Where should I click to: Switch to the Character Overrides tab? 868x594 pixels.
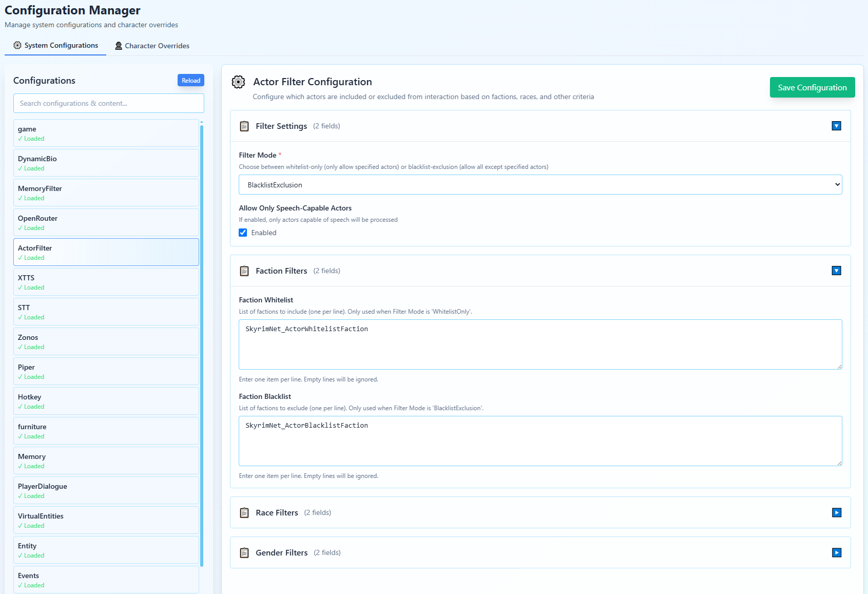[152, 46]
